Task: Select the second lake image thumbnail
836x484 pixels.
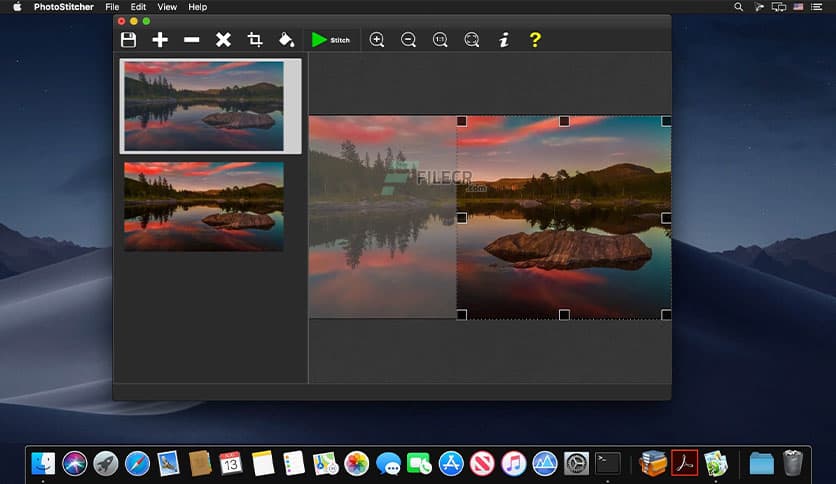Action: (204, 206)
